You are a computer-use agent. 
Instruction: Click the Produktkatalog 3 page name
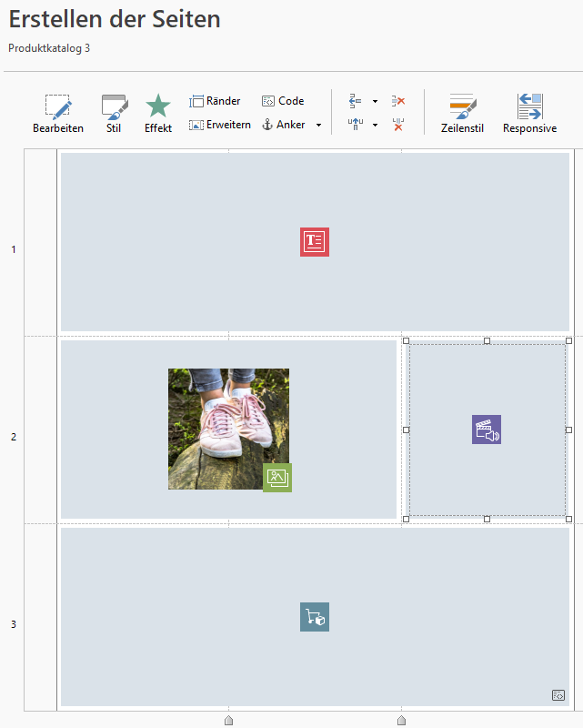49,48
